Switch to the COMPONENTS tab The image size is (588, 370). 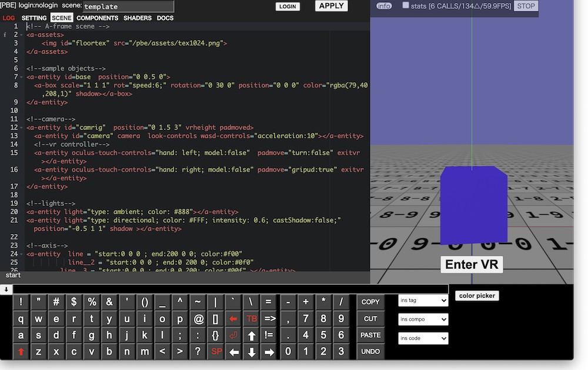pyautogui.click(x=97, y=18)
